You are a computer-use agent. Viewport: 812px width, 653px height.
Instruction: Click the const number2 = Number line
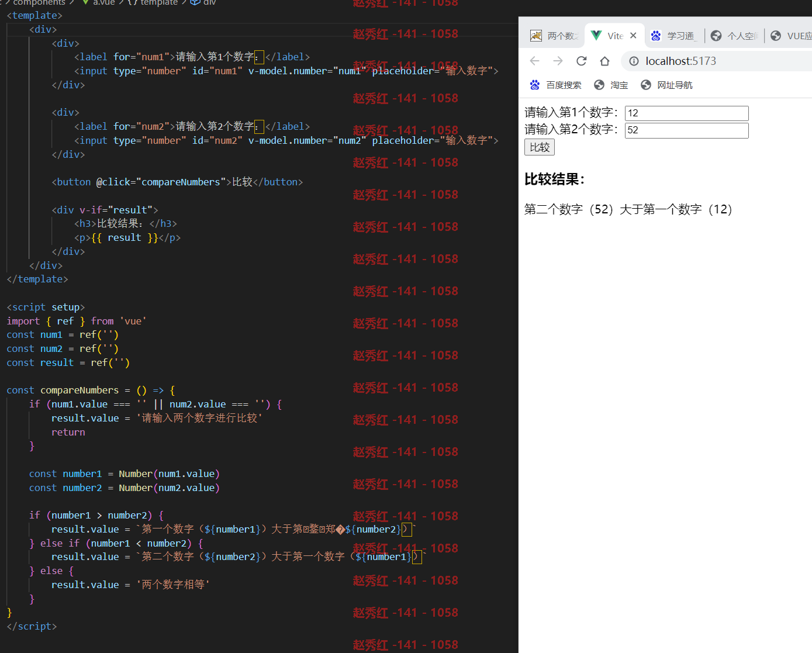(125, 488)
